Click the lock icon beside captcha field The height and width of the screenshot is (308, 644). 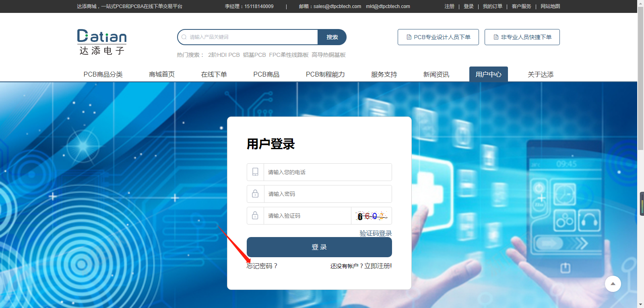pyautogui.click(x=255, y=216)
